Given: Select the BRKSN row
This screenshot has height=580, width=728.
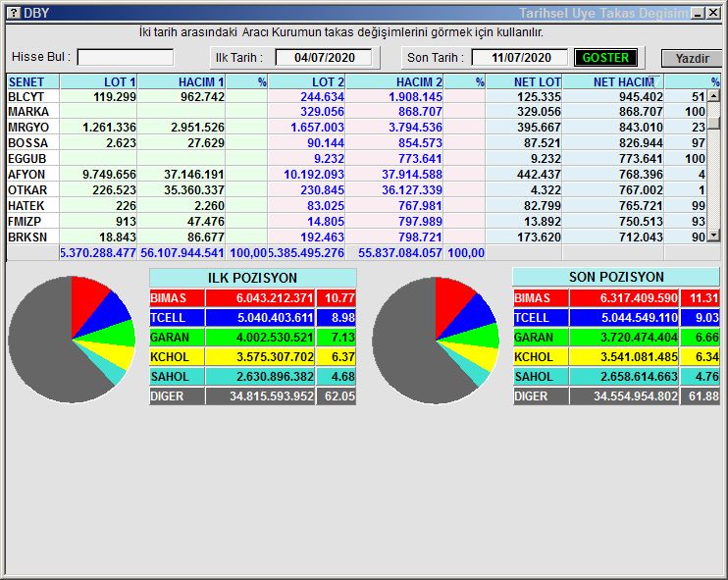Looking at the screenshot, I should click(x=356, y=237).
